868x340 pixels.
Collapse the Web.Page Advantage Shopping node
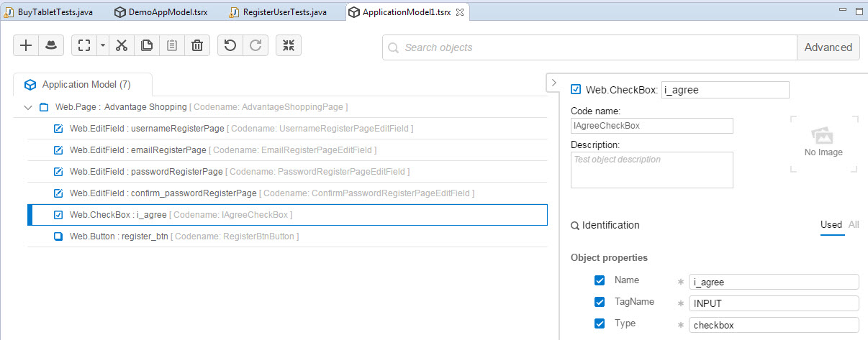pyautogui.click(x=28, y=108)
